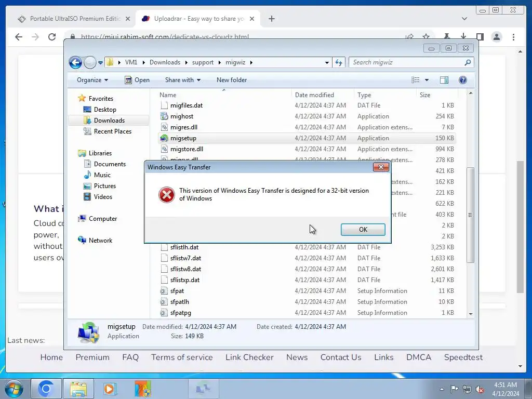
Task: Toggle the preview pane icon
Action: (x=444, y=80)
